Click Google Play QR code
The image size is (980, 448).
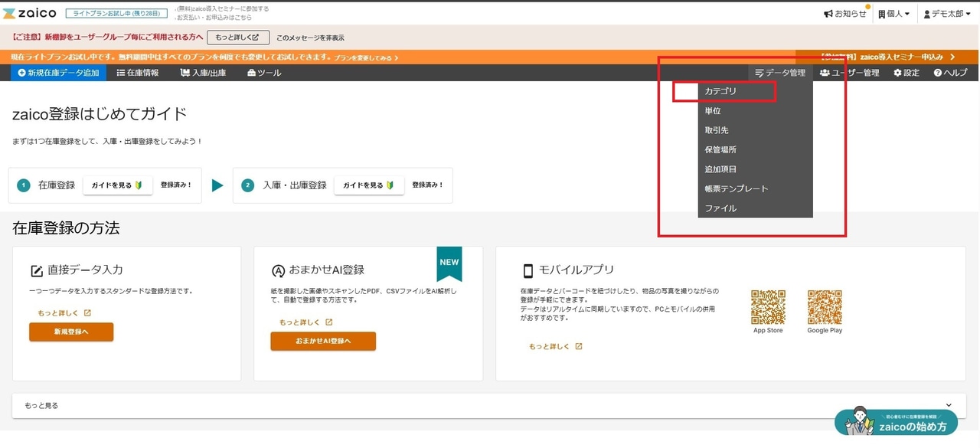click(x=825, y=307)
